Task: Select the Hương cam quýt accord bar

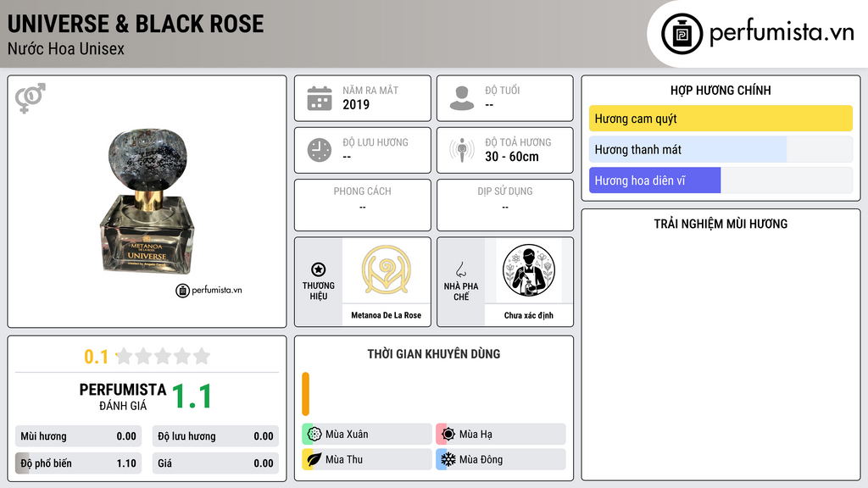Action: pos(721,119)
